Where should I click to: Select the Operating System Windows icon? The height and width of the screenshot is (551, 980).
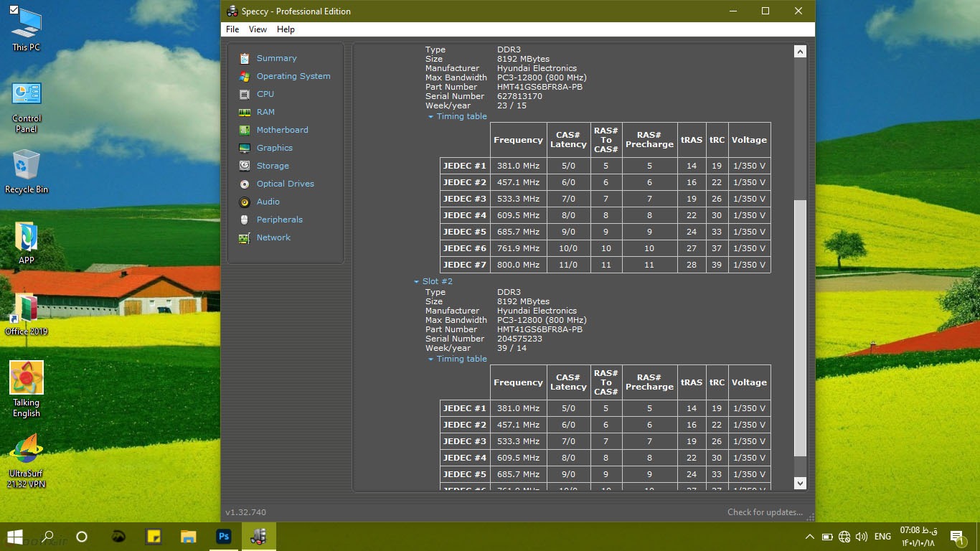(245, 76)
